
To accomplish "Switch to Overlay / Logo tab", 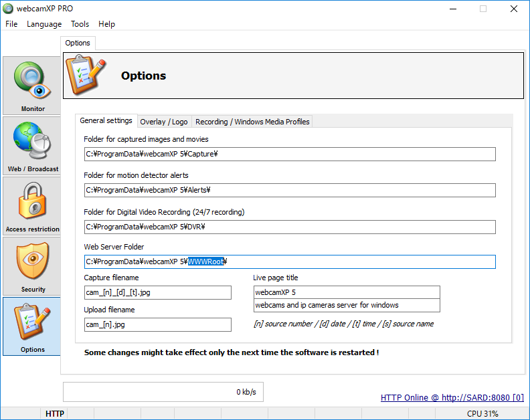I will pyautogui.click(x=164, y=122).
